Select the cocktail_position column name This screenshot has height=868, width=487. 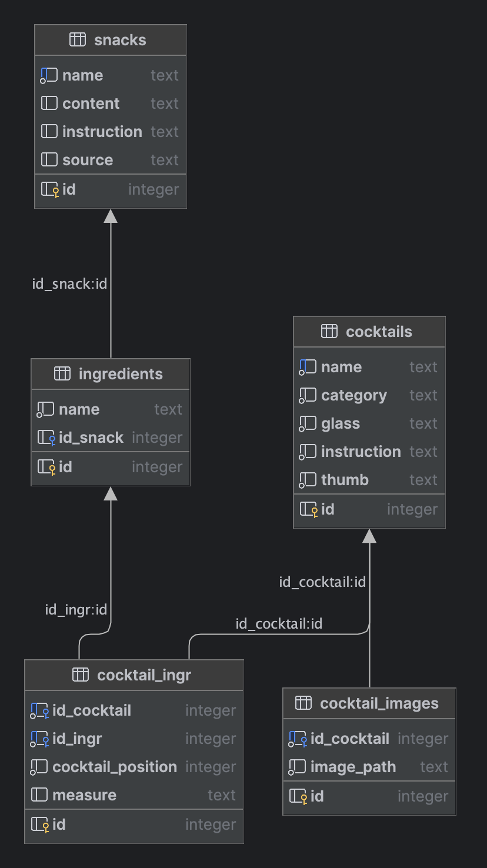(115, 767)
